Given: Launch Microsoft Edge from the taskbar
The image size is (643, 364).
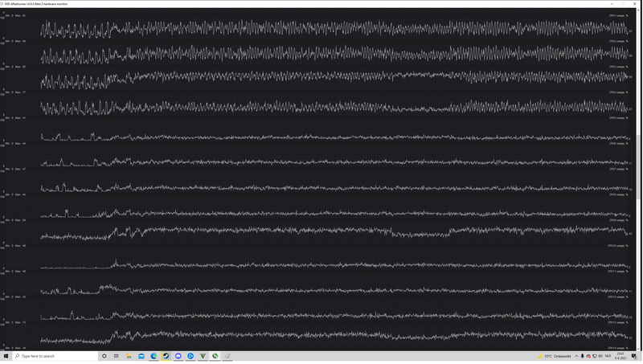Looking at the screenshot, I should 154,356.
